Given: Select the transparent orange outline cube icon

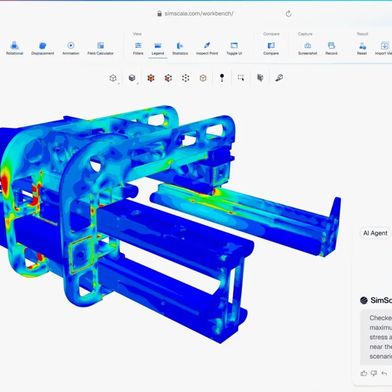Looking at the screenshot, I should [203, 78].
